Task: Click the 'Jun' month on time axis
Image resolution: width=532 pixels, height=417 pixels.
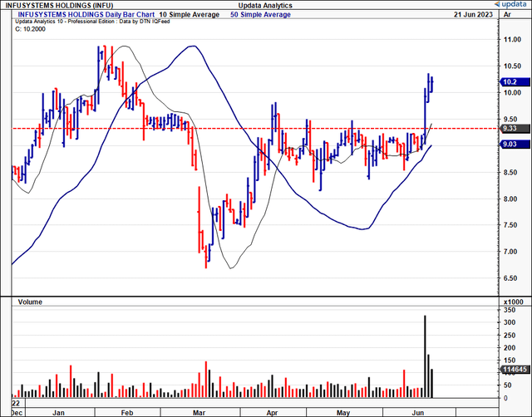Action: [x=418, y=413]
